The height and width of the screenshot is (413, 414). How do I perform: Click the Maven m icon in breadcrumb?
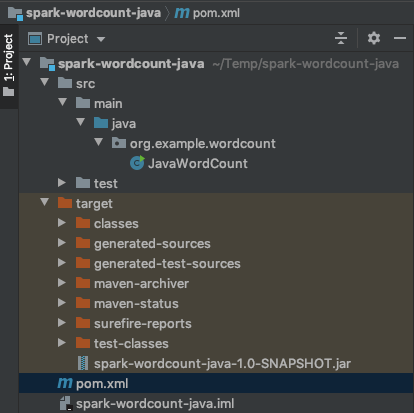pyautogui.click(x=182, y=13)
